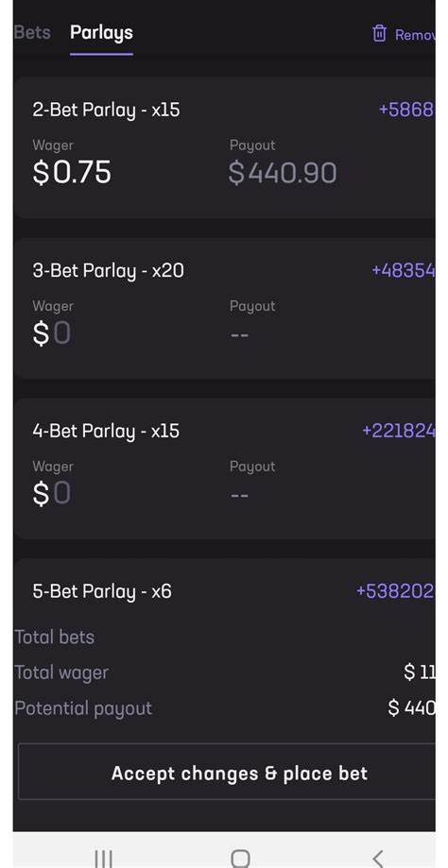Tap the trash can remove icon
448x868 pixels.
coord(379,33)
